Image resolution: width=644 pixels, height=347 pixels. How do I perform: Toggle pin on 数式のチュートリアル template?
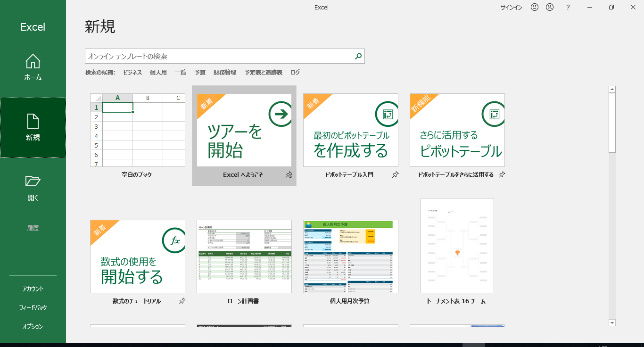(182, 301)
